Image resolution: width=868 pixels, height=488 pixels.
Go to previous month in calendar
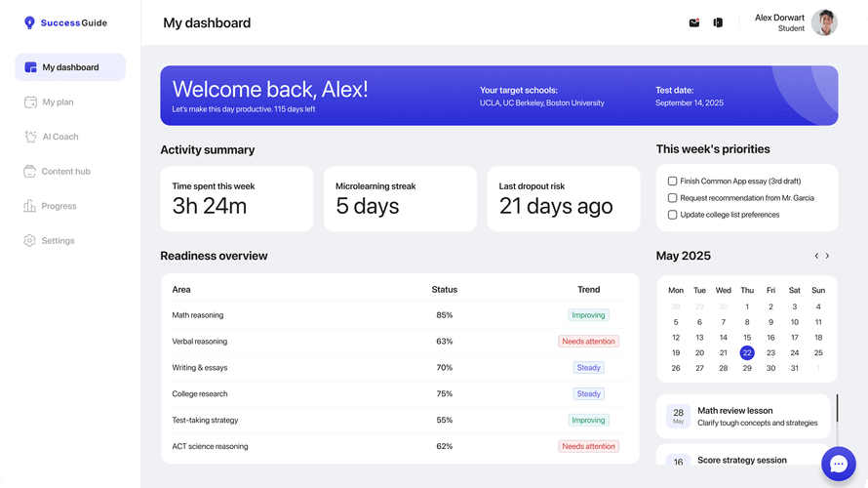point(816,256)
